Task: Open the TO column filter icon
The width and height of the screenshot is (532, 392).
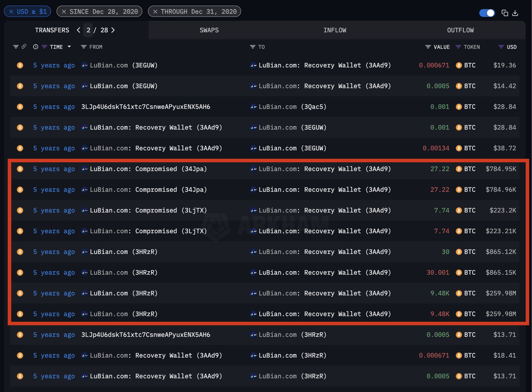Action: coord(252,46)
